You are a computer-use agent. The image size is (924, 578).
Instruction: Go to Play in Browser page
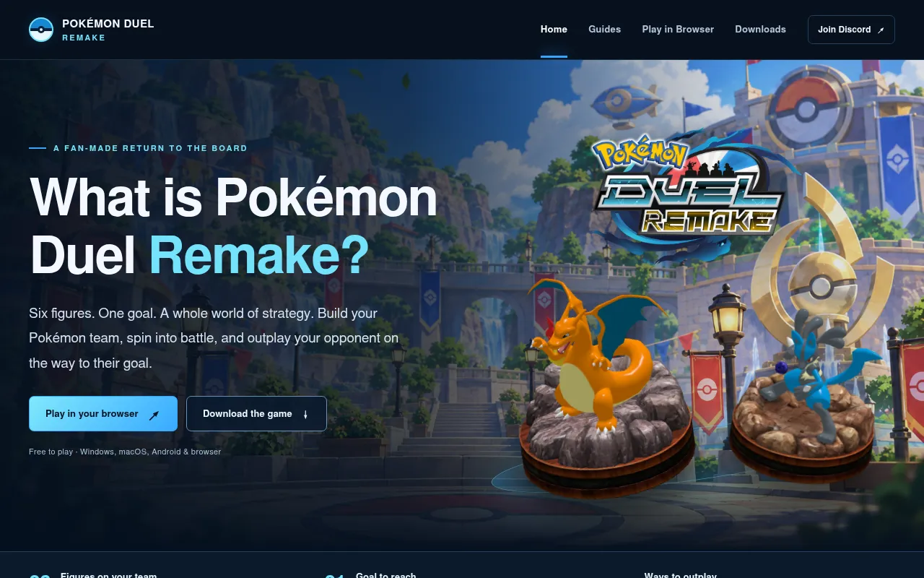coord(678,30)
